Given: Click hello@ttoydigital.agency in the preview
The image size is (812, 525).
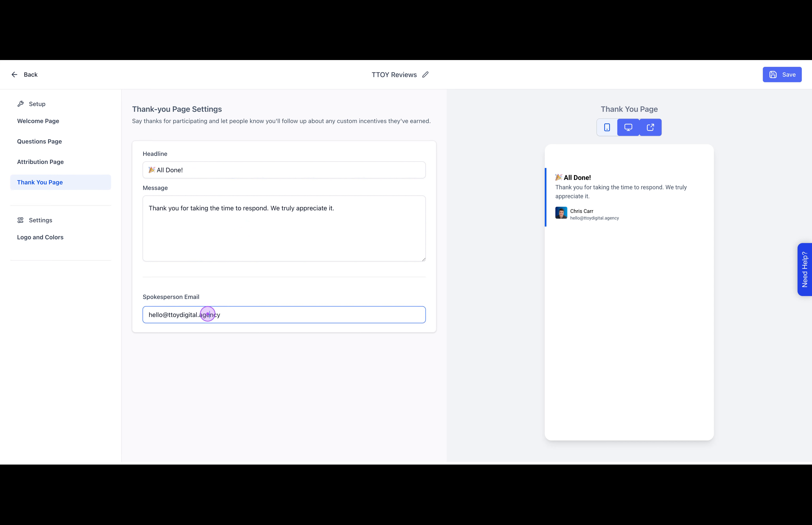Looking at the screenshot, I should (x=594, y=218).
